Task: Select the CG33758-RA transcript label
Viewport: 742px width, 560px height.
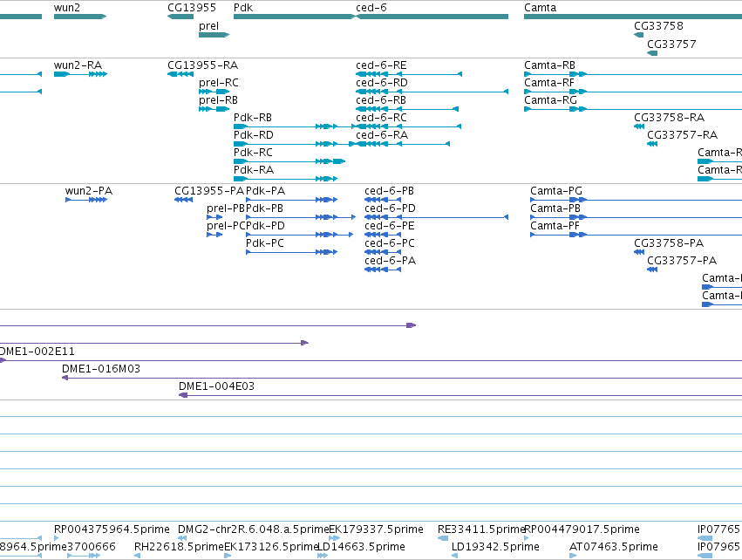Action: [669, 118]
